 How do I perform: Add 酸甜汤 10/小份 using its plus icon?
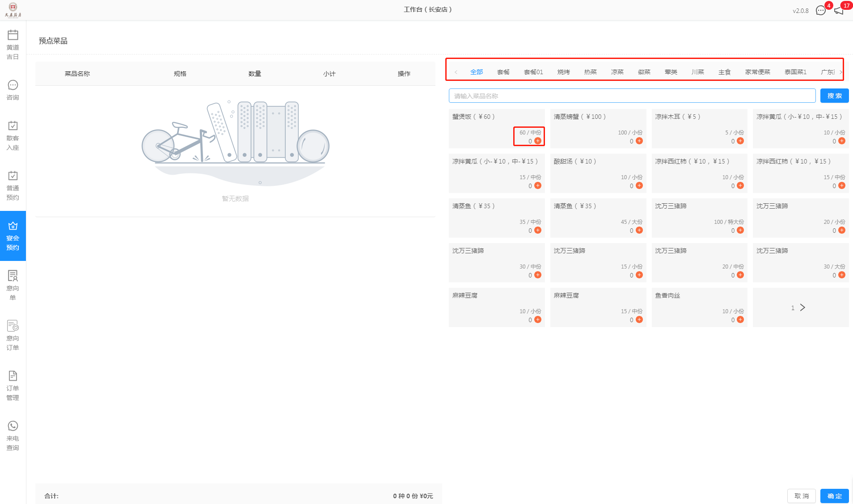point(639,185)
